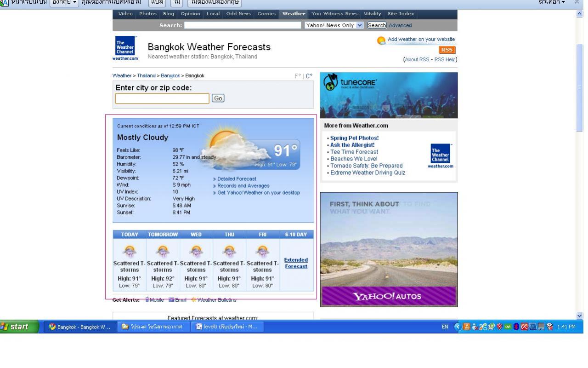The width and height of the screenshot is (588, 368).
Task: Open the Tornado Safety: Be Prepared link
Action: (x=367, y=166)
